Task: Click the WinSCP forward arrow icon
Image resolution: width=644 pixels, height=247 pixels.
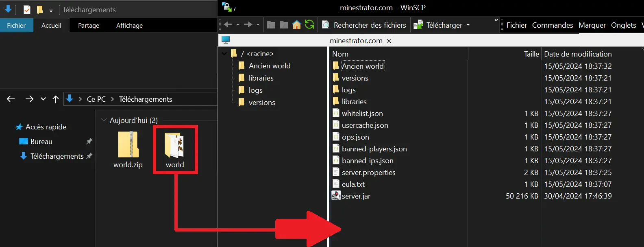Action: 248,25
